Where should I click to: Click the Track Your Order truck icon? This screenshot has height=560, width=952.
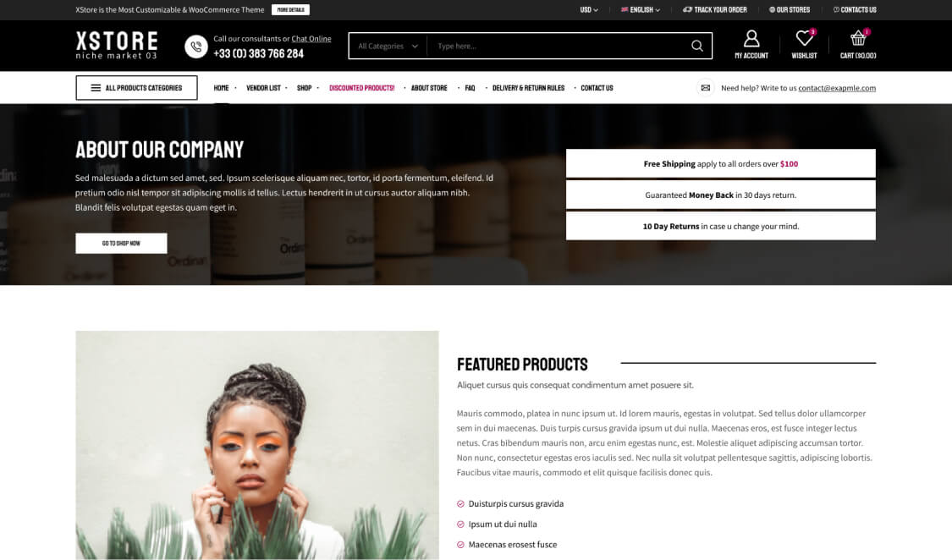(x=687, y=9)
